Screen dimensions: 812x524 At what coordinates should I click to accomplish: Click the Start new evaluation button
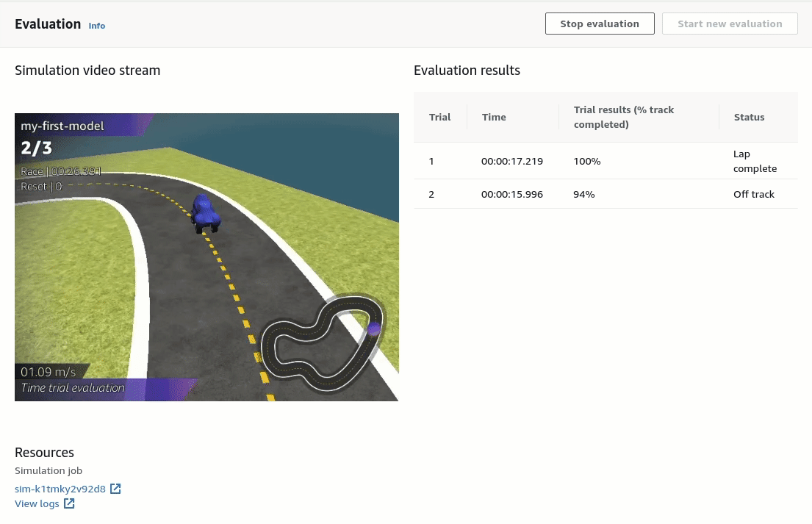(x=729, y=24)
